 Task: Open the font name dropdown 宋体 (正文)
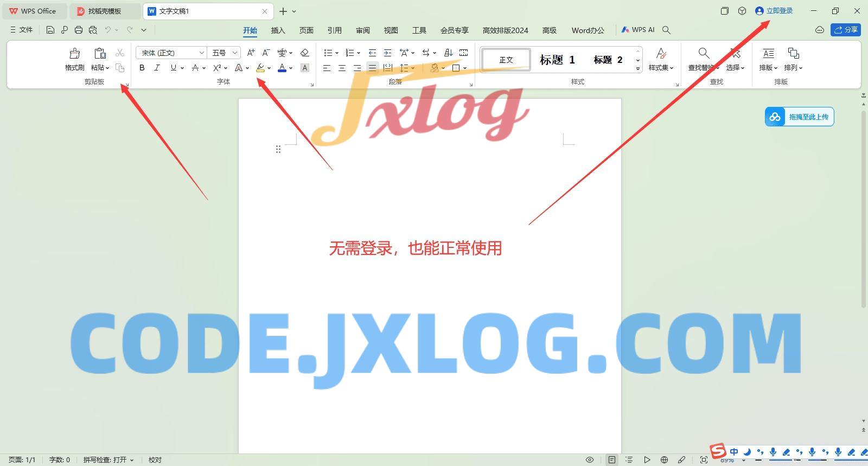pos(171,53)
